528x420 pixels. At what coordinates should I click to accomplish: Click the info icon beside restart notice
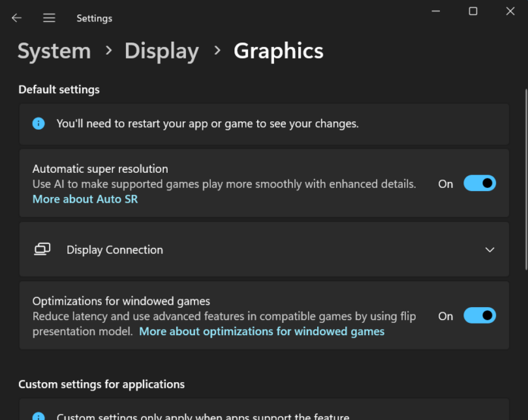tap(39, 123)
